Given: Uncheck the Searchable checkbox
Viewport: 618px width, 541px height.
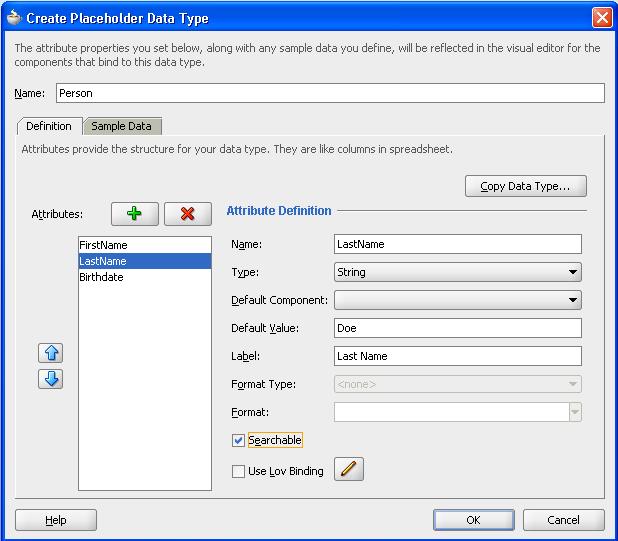Looking at the screenshot, I should (x=238, y=440).
